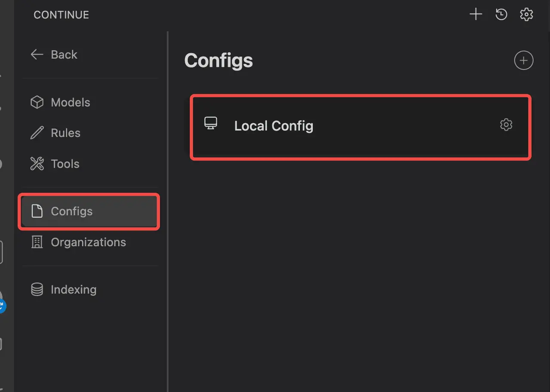Open the Local Config gear settings
This screenshot has height=392, width=550.
click(506, 125)
